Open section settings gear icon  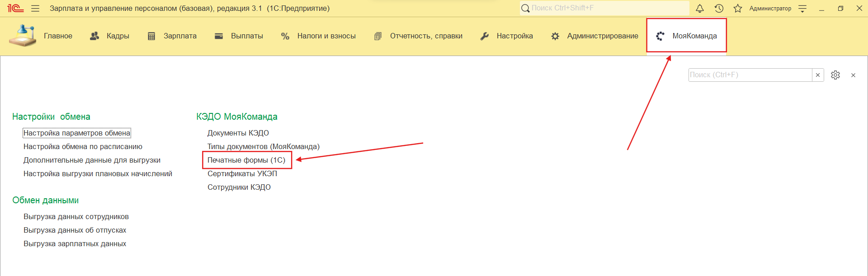point(835,75)
